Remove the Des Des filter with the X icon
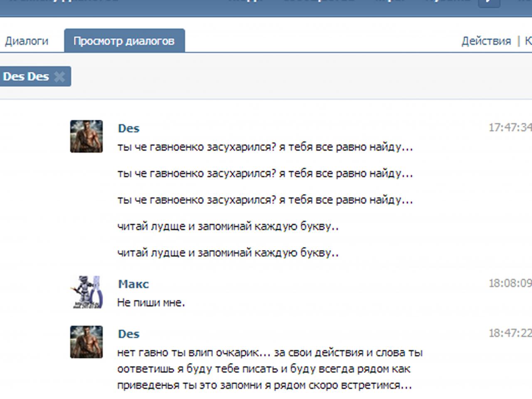Image resolution: width=532 pixels, height=399 pixels. pyautogui.click(x=59, y=77)
